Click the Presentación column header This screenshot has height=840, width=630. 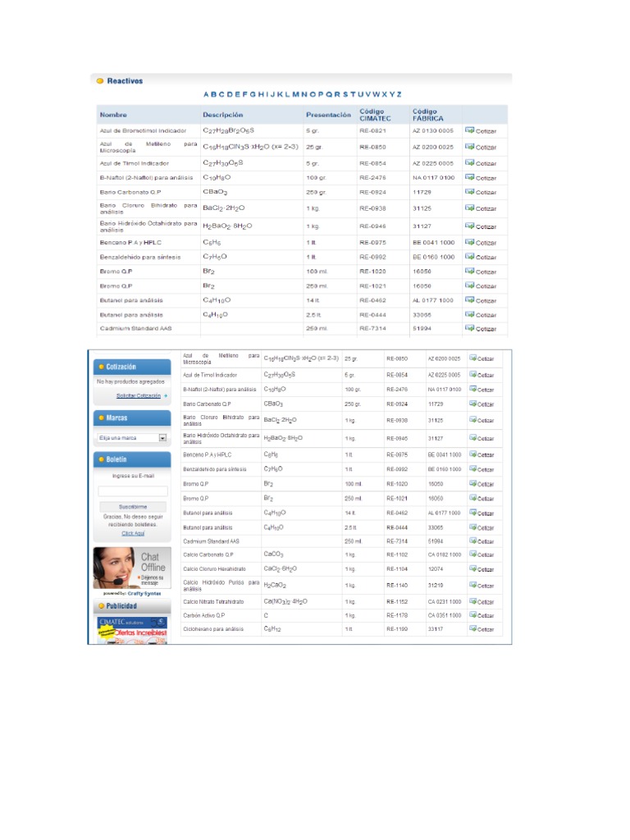(x=328, y=115)
